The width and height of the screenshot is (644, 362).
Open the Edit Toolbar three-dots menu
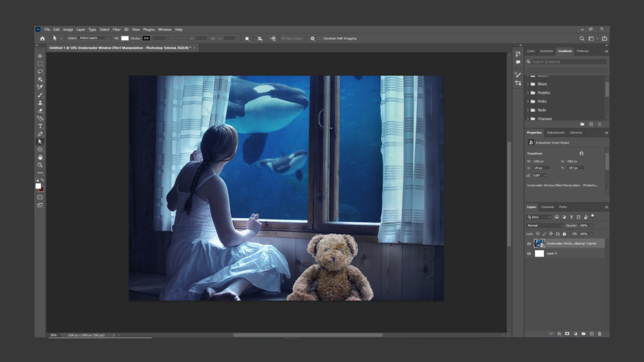40,173
